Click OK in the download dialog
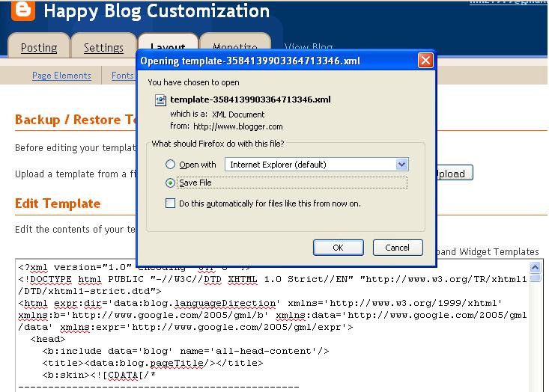 (339, 248)
